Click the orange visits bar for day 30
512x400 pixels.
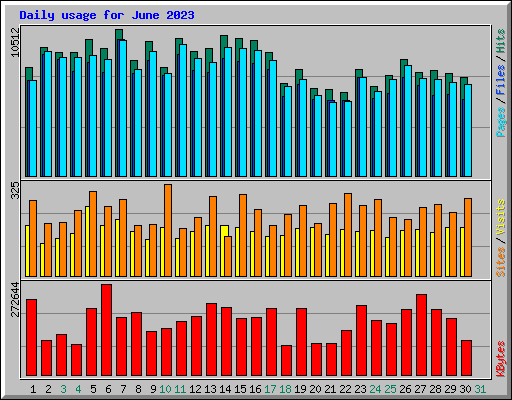(x=468, y=237)
